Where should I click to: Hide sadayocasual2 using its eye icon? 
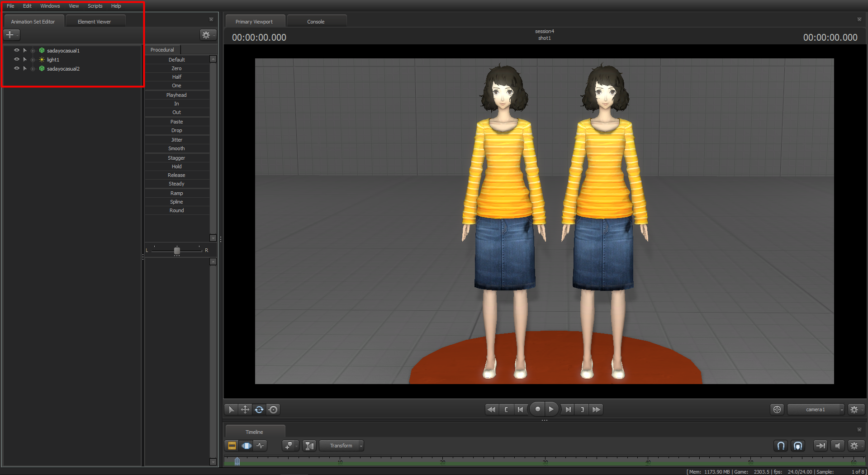(x=17, y=68)
